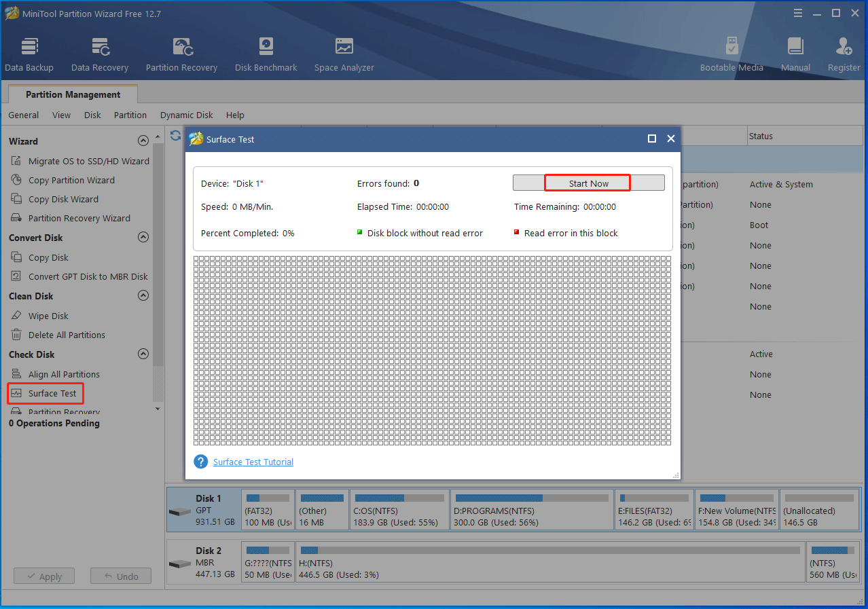The image size is (868, 609).
Task: Select the F:New Volume partition block
Action: pyautogui.click(x=737, y=509)
